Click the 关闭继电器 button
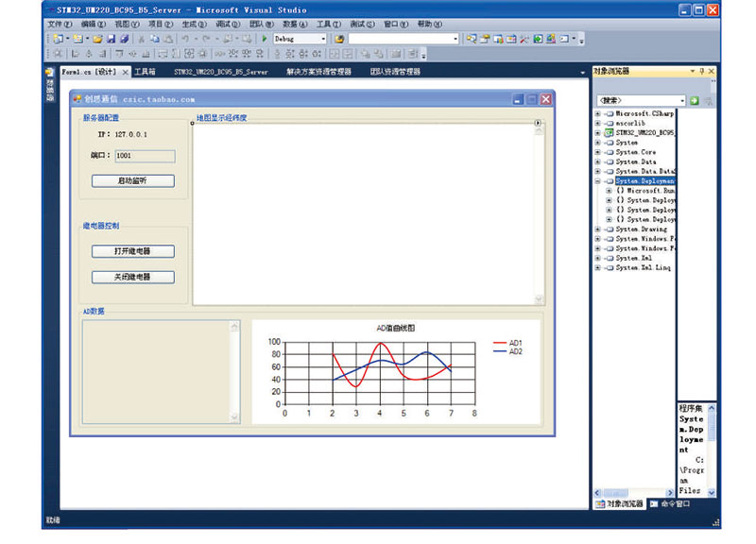 click(133, 277)
